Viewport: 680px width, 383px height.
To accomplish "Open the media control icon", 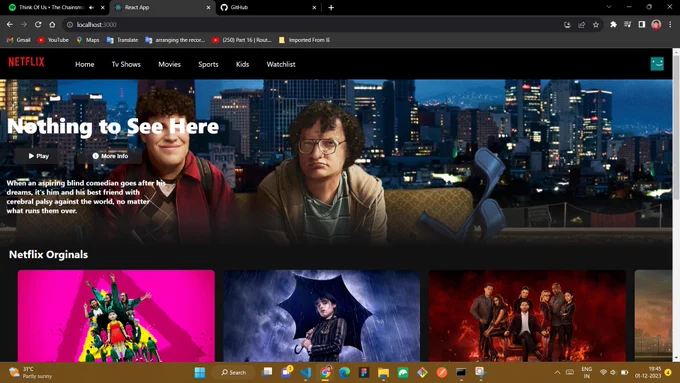I will coord(628,25).
